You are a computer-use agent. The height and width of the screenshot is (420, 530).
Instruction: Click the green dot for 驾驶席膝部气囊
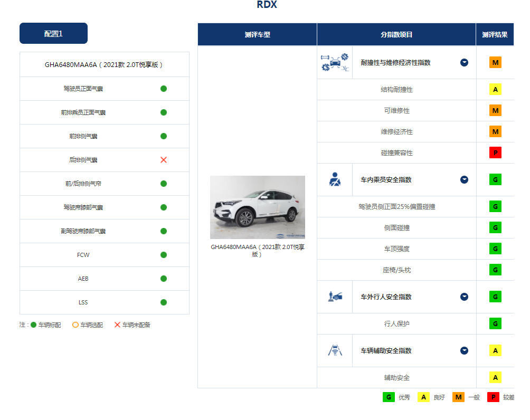[164, 207]
